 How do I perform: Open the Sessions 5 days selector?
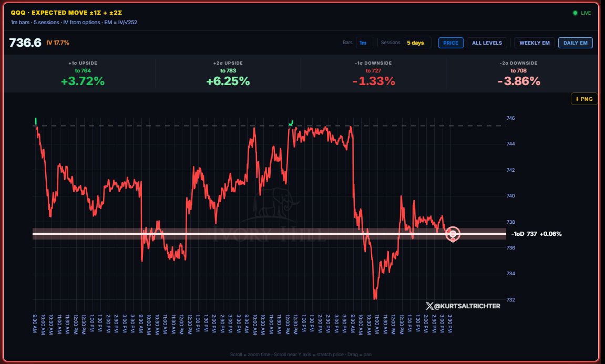click(x=417, y=43)
